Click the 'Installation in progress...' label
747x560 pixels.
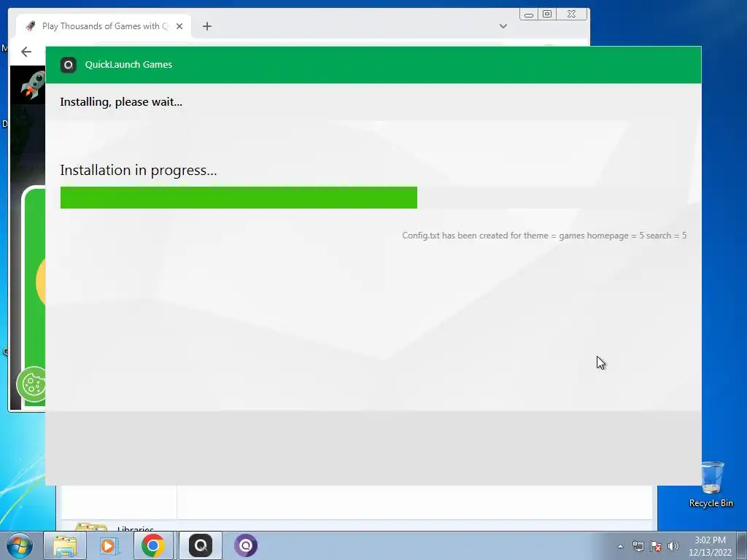coord(139,170)
